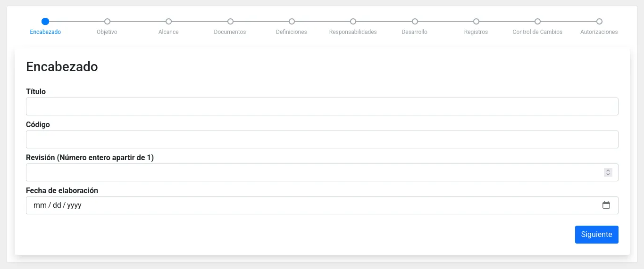The height and width of the screenshot is (269, 644).
Task: Open calendar picker in Fecha de elaboración
Action: (606, 205)
